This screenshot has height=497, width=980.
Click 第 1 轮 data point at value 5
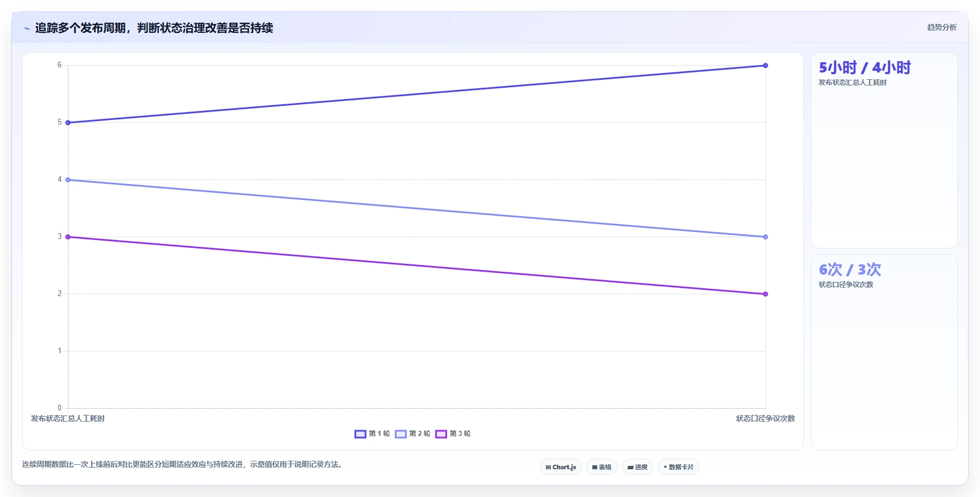68,123
